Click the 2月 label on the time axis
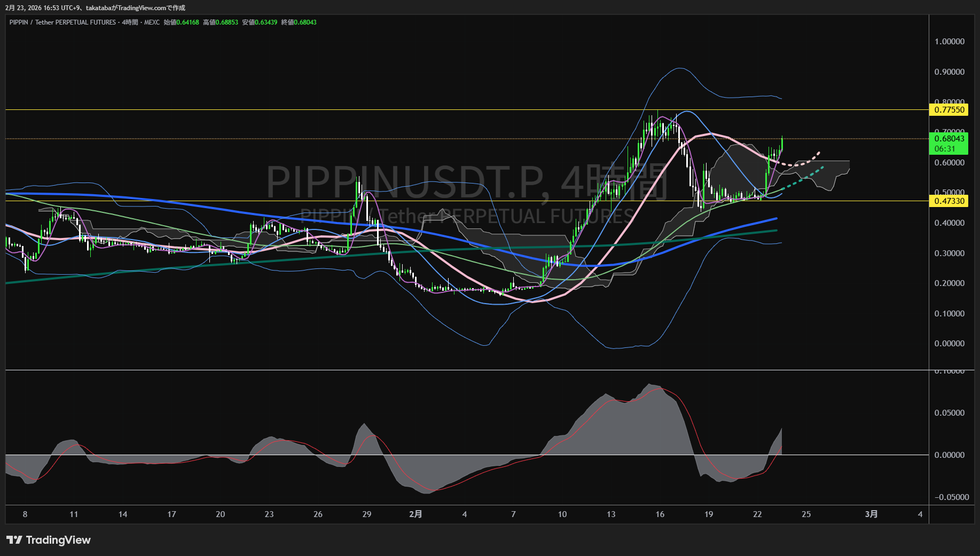The height and width of the screenshot is (556, 980). tap(415, 514)
